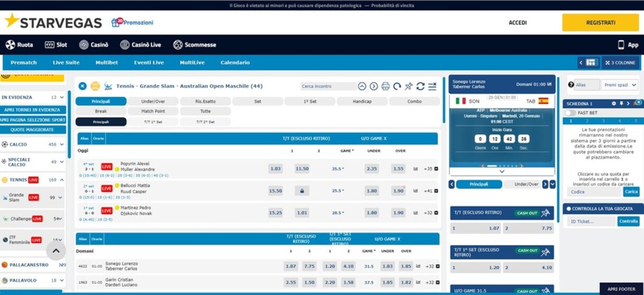
Task: Click the Quote Maggiorate button
Action: point(32,130)
